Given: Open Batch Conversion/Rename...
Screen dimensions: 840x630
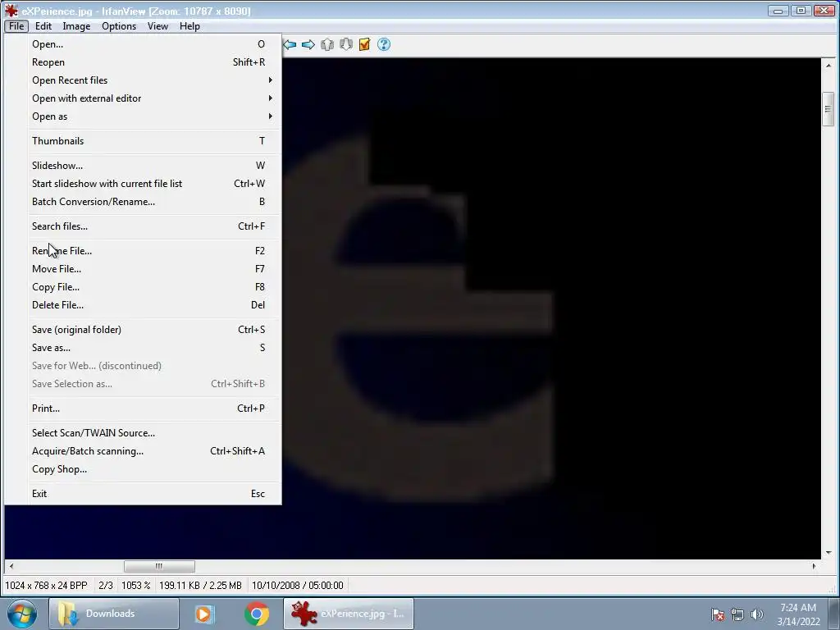Looking at the screenshot, I should pos(153,202).
